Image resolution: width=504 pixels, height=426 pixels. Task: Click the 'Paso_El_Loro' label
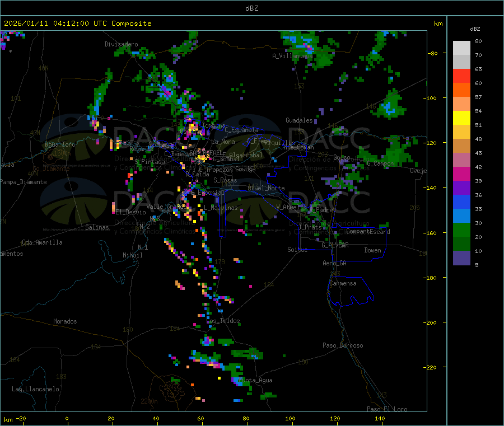387,409
